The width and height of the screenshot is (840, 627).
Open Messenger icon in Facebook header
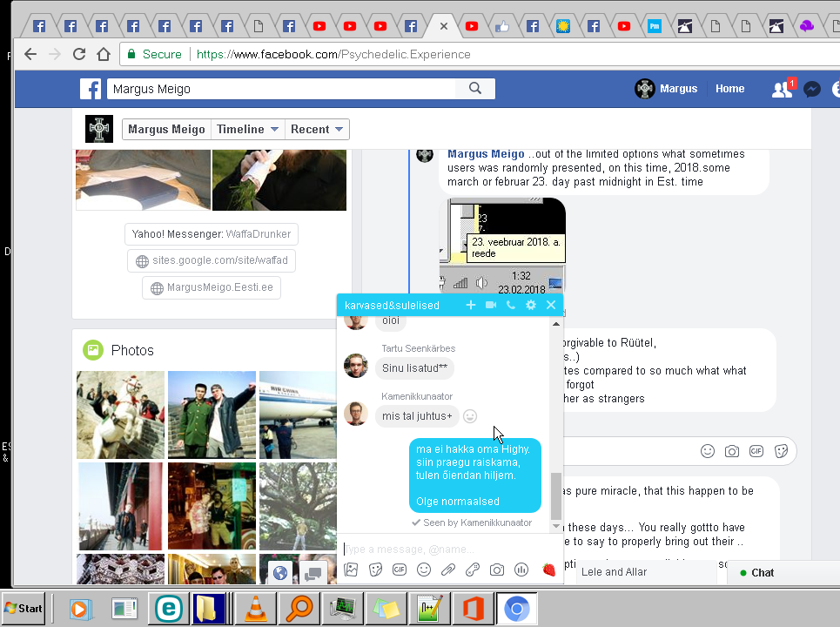coord(812,89)
